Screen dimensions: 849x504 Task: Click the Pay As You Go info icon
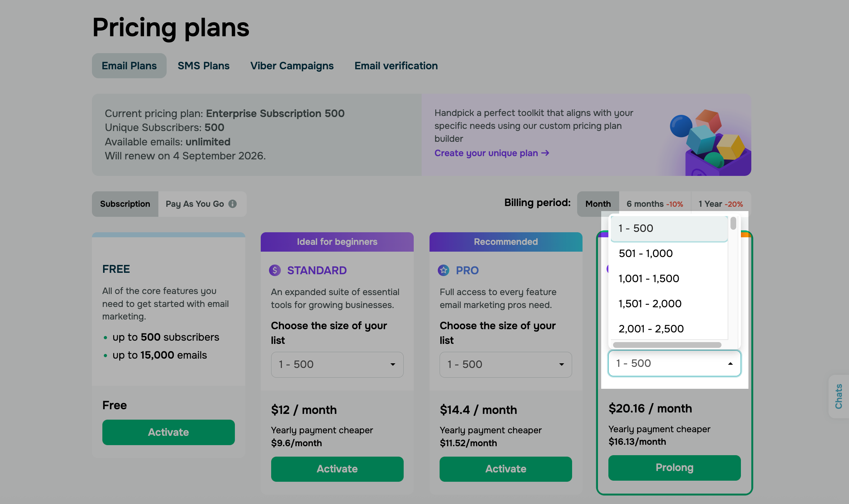coord(233,204)
